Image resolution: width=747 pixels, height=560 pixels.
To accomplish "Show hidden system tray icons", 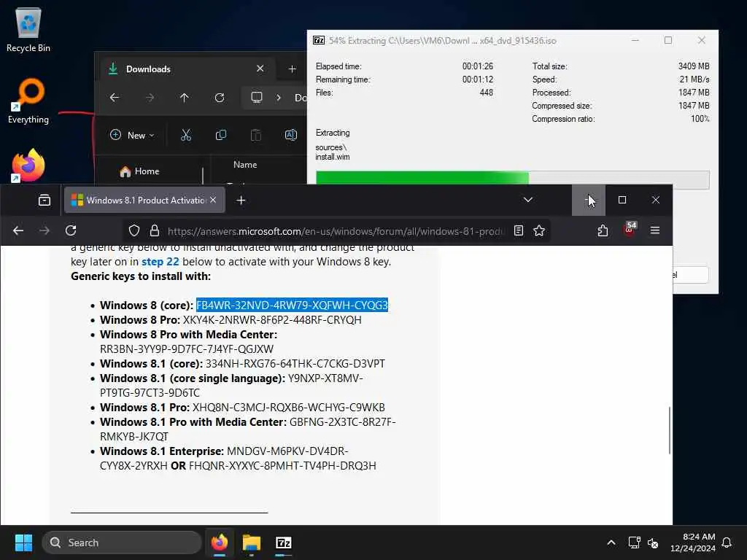I will [611, 542].
